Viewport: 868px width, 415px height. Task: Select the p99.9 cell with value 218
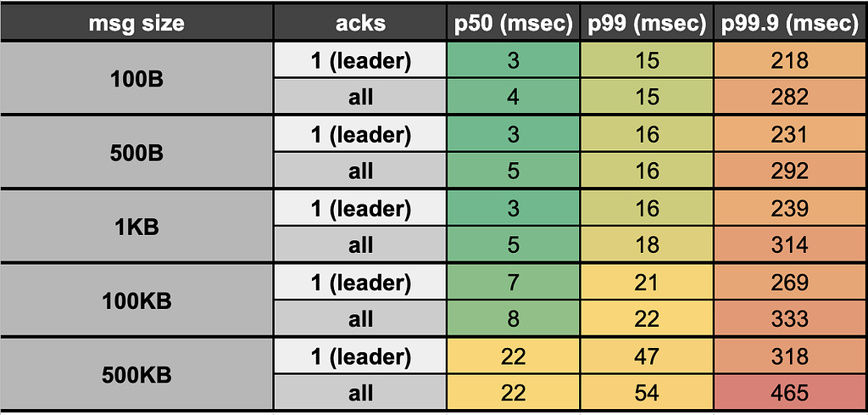(791, 60)
